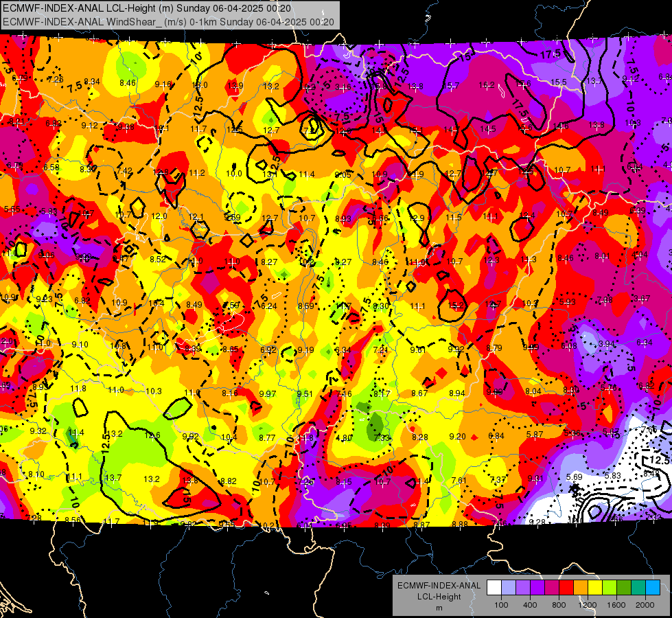Image resolution: width=672 pixels, height=618 pixels.
Task: Click the 7.33 value on the dark green patch
Action: tap(382, 437)
